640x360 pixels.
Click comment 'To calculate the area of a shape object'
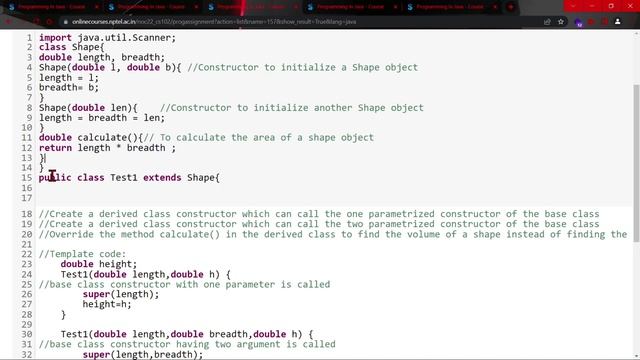[x=259, y=138]
